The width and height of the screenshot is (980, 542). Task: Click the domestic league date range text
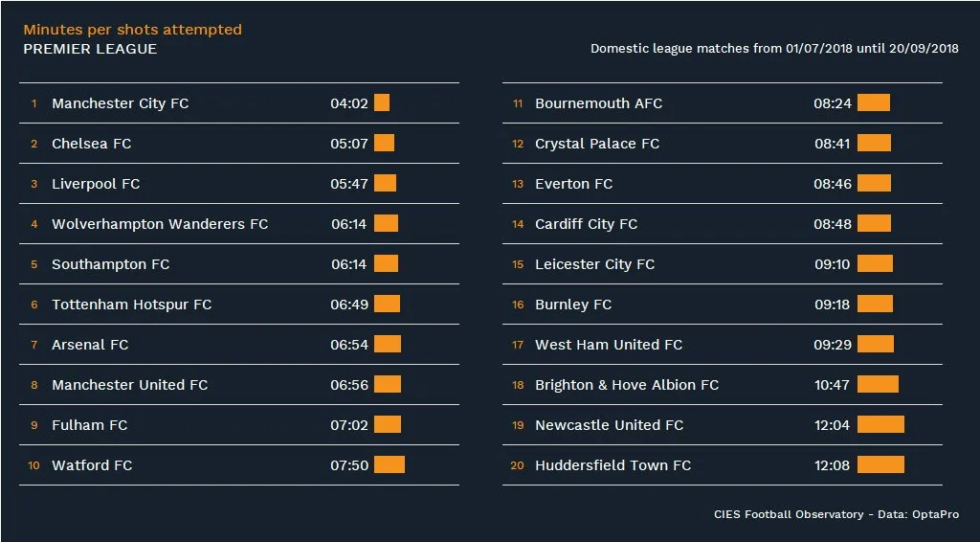[774, 49]
